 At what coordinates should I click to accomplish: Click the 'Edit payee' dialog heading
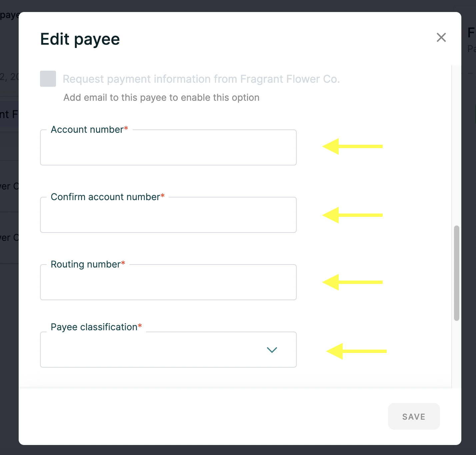(x=80, y=39)
